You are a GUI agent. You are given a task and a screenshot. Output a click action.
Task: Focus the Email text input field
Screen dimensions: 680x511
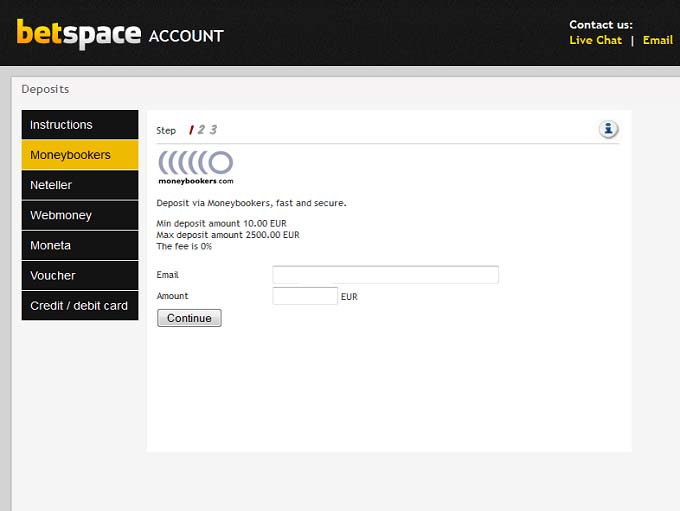pyautogui.click(x=385, y=275)
